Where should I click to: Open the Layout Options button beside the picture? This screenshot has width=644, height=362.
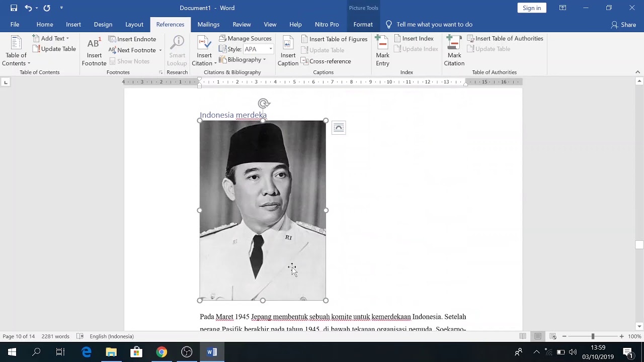click(339, 128)
